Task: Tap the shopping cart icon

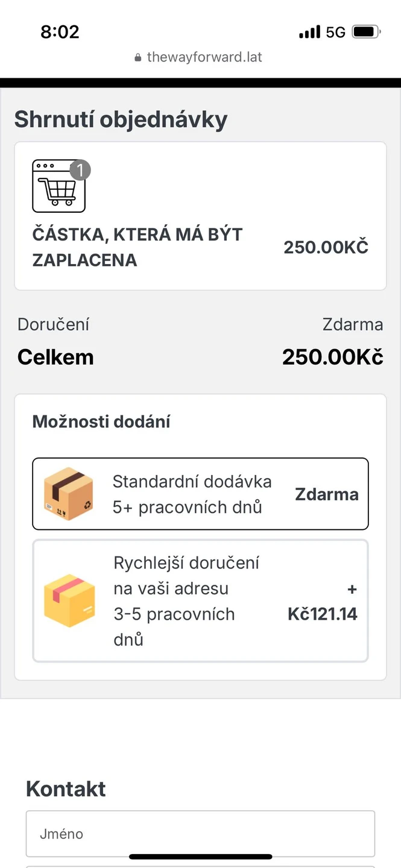Action: pyautogui.click(x=58, y=187)
